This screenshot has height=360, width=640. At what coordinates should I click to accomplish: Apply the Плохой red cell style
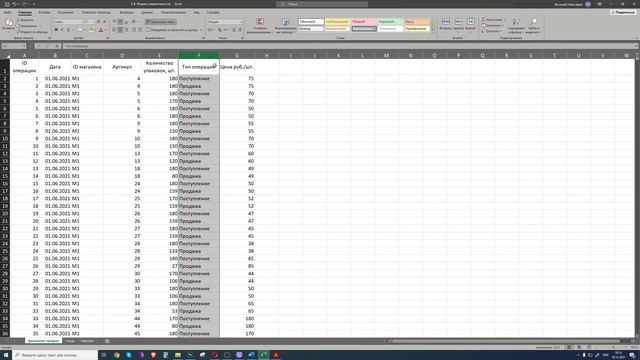pyautogui.click(x=364, y=22)
